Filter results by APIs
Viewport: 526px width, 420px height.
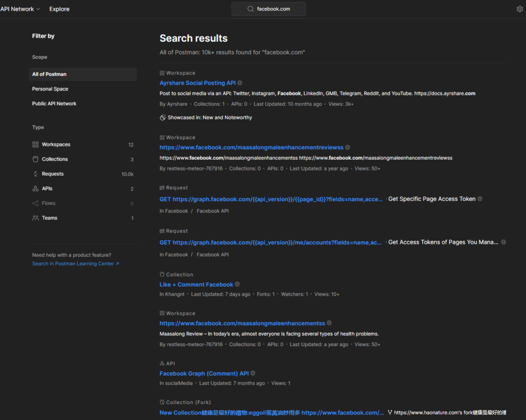click(x=83, y=189)
